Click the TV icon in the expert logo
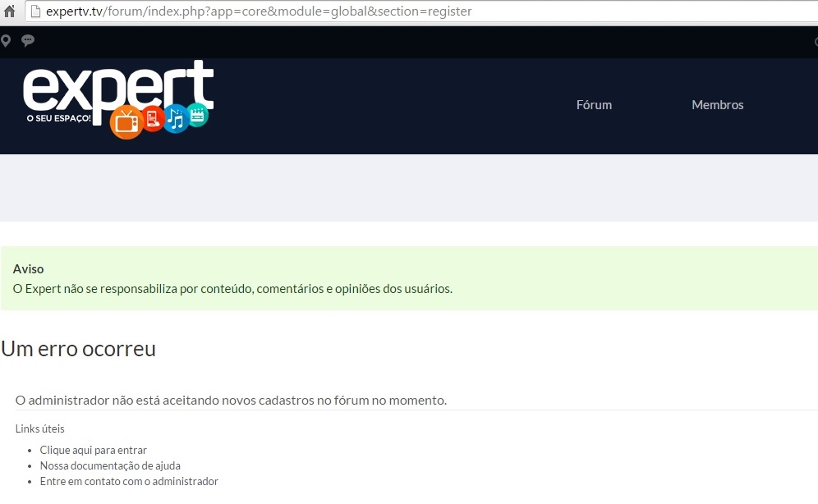 (x=127, y=122)
